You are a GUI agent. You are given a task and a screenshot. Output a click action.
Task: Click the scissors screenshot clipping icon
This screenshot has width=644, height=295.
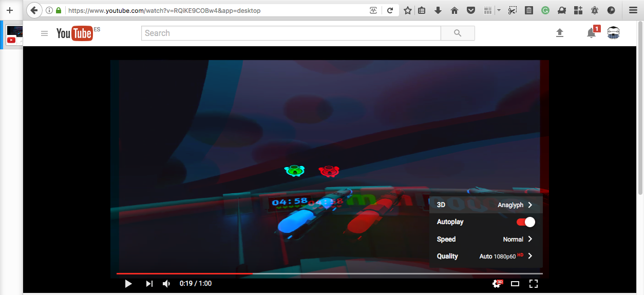pos(513,10)
